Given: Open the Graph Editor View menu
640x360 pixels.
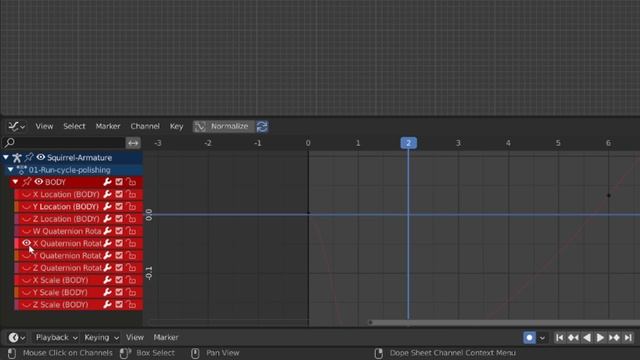Looking at the screenshot, I should point(44,127).
